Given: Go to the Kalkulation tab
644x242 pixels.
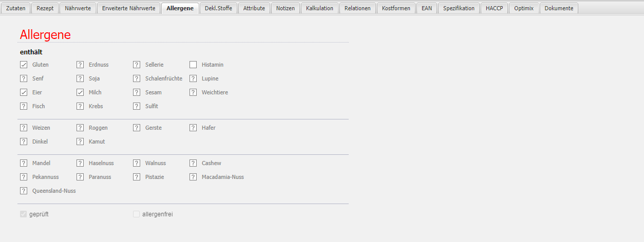Looking at the screenshot, I should [x=319, y=8].
